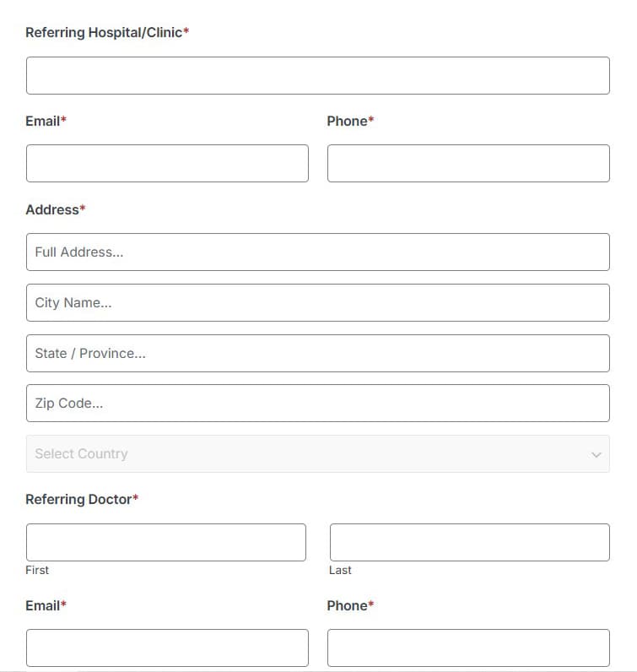Click the hospital Email field above Address
This screenshot has height=672, width=637.
pos(167,163)
